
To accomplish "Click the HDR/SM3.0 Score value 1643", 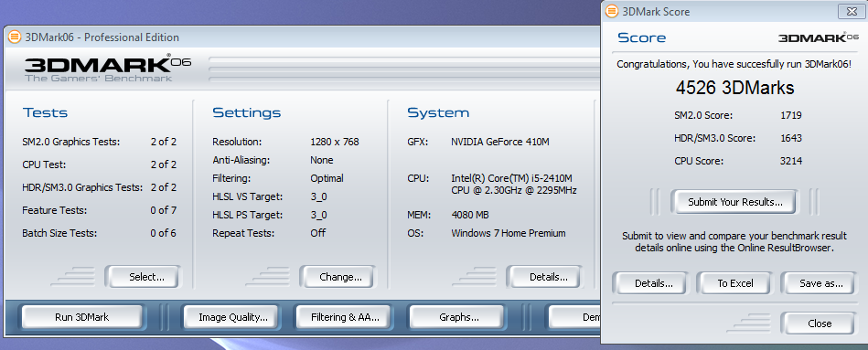I will click(x=791, y=138).
